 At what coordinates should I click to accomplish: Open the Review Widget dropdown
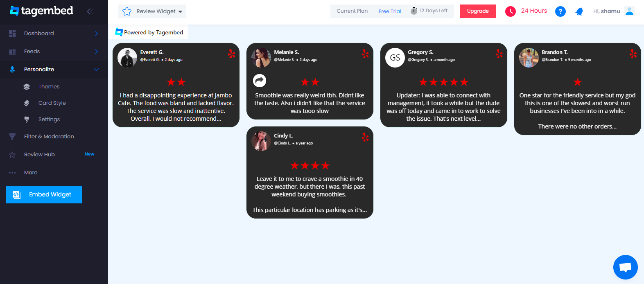152,11
